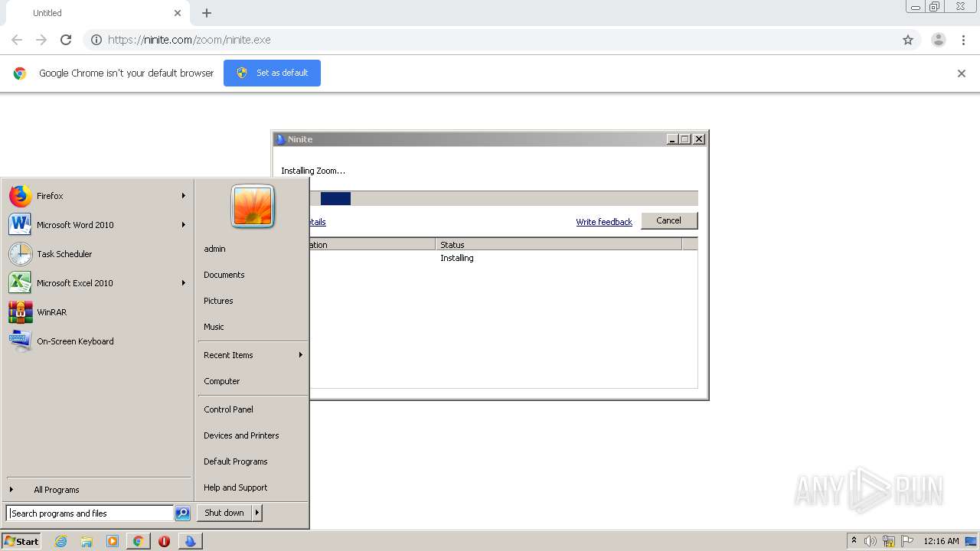The image size is (980, 551).
Task: Launch Microsoft Excel 2010
Action: (x=97, y=283)
